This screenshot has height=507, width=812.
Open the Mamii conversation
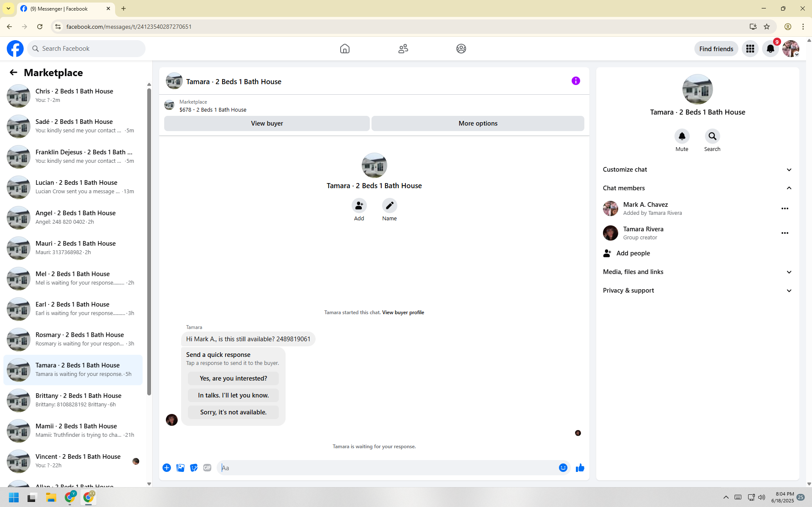(73, 430)
